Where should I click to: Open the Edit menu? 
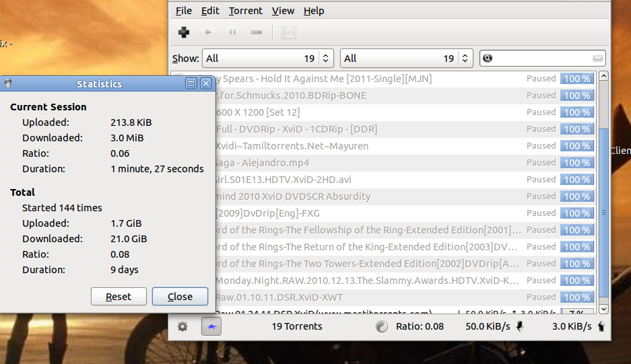click(210, 11)
